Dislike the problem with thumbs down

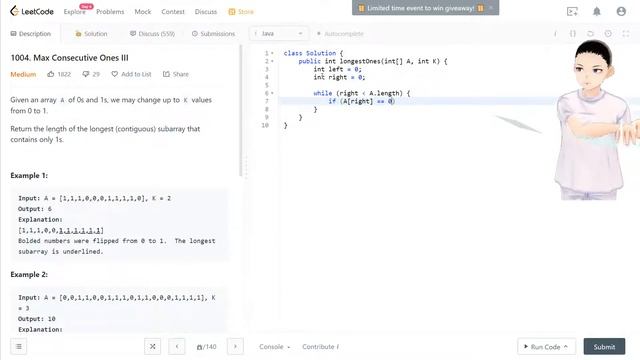[91, 74]
